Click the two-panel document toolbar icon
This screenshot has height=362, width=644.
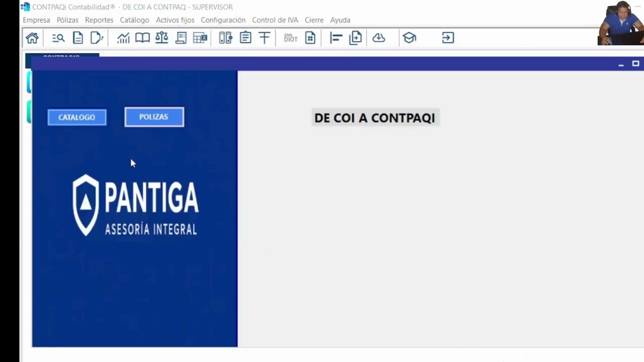[225, 38]
